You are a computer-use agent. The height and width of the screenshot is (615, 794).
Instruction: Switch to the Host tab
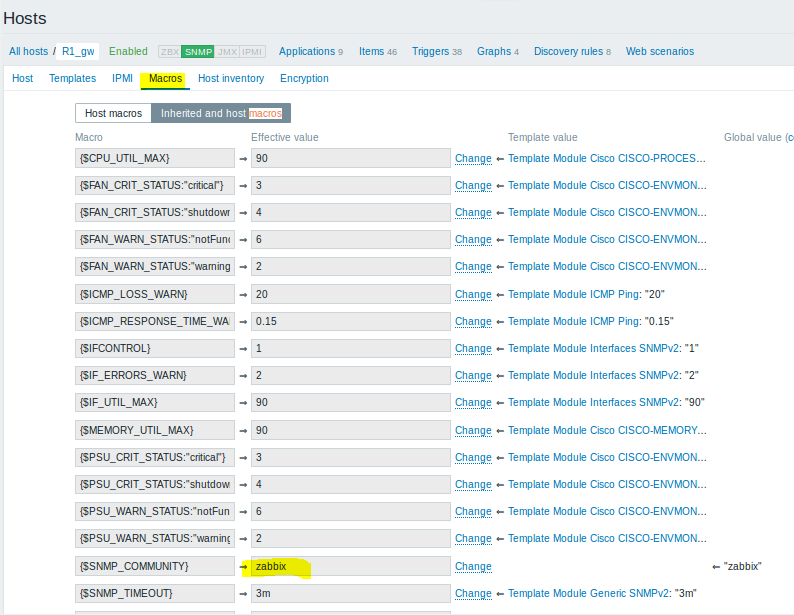[22, 78]
